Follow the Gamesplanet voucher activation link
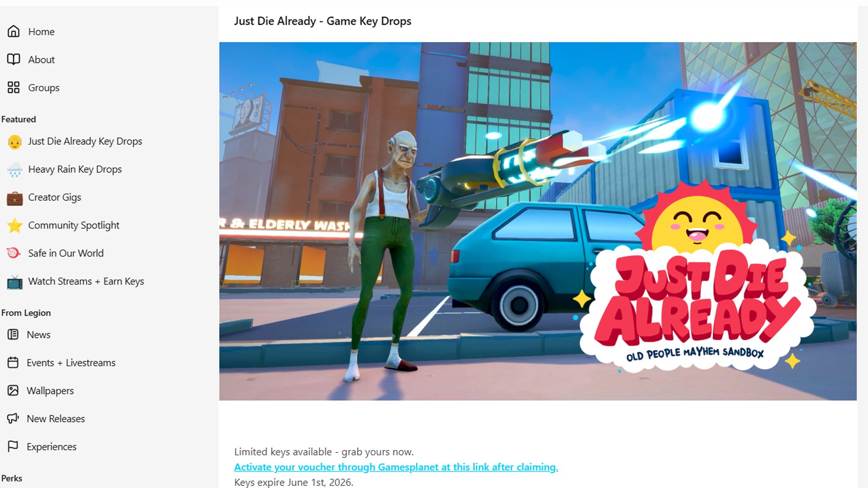This screenshot has height=488, width=868. pyautogui.click(x=396, y=467)
